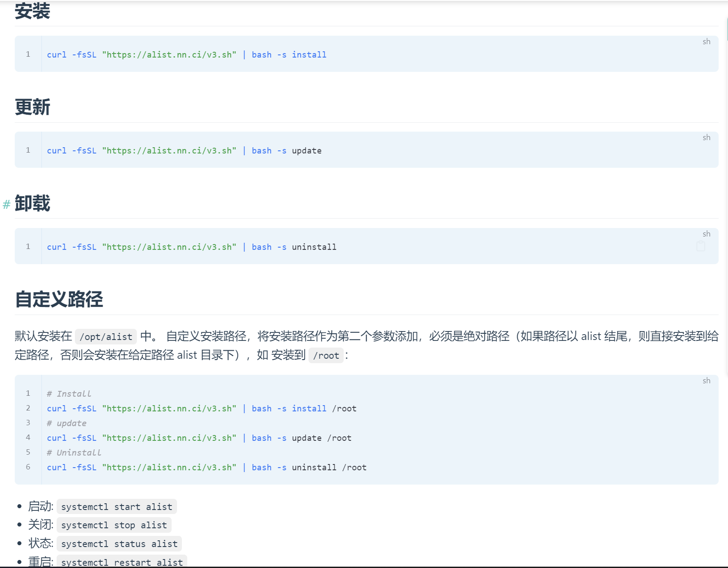The width and height of the screenshot is (728, 568).
Task: Click 'systemctl start alist' code snippet
Action: coord(116,507)
